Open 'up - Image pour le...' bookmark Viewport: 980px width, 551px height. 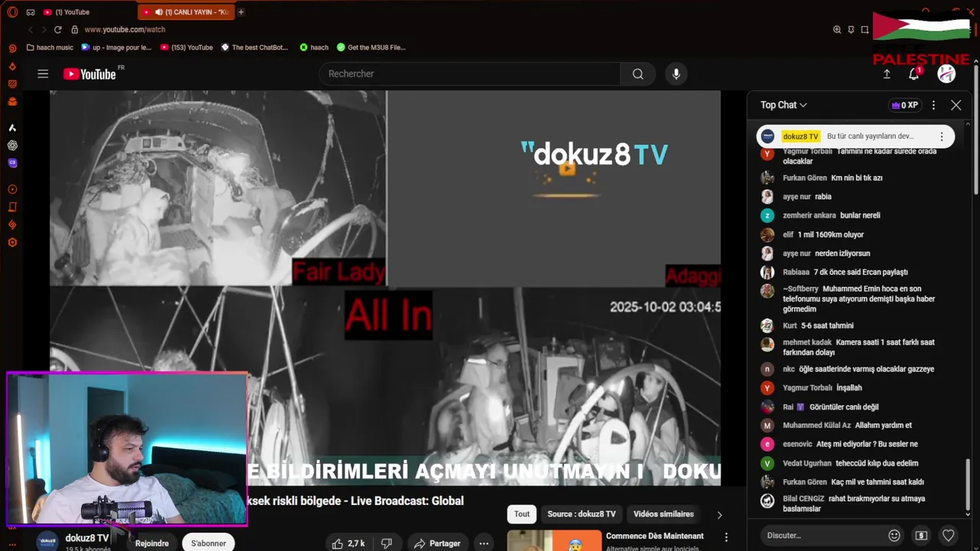click(116, 47)
